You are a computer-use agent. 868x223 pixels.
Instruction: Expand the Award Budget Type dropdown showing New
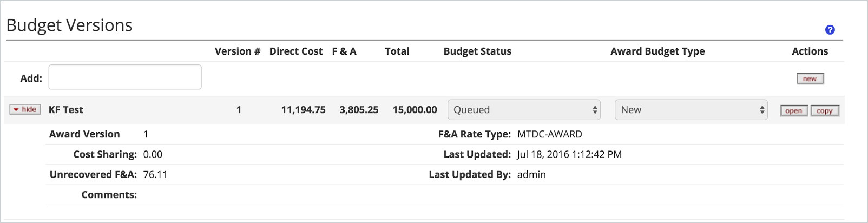tap(691, 110)
